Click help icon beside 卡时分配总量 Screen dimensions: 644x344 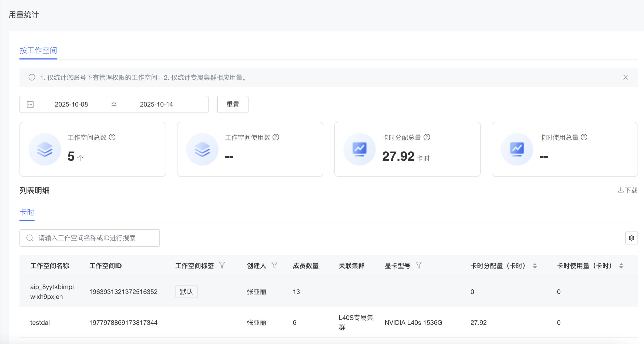tap(427, 137)
